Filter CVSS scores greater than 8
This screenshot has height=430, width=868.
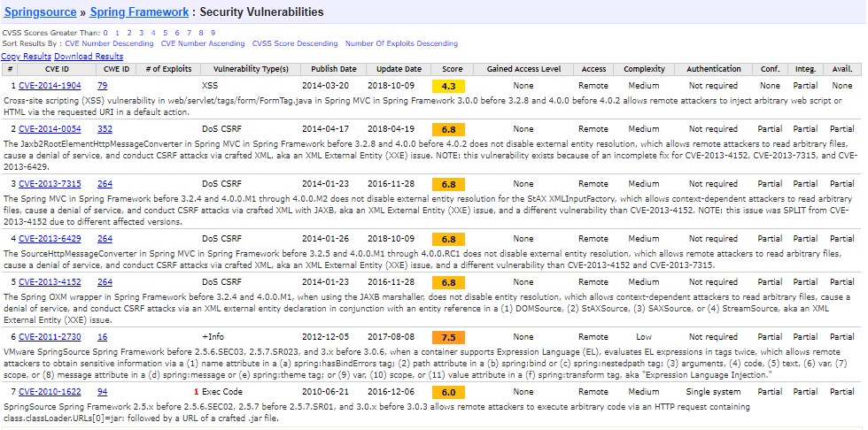pyautogui.click(x=201, y=33)
